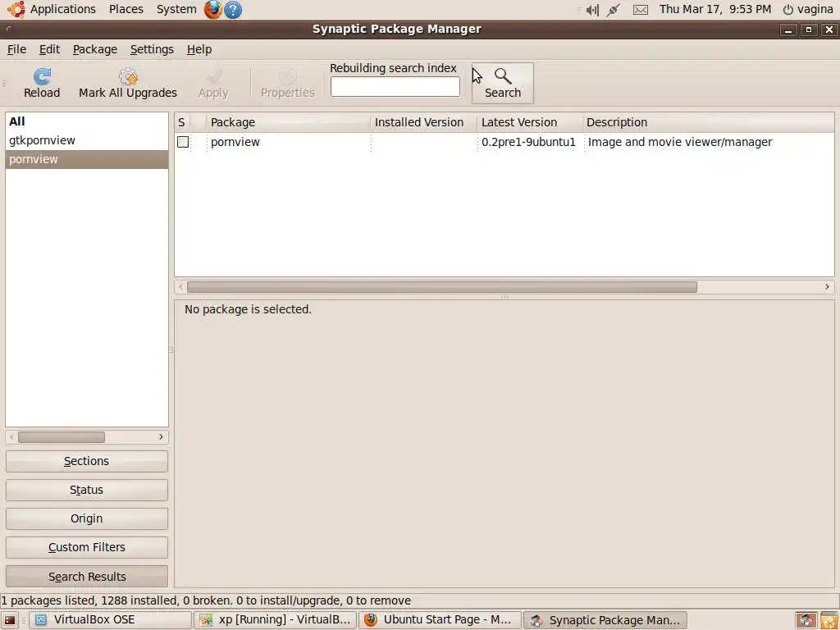This screenshot has height=630, width=840.
Task: Select gtkpornview in the search list
Action: tap(87, 140)
